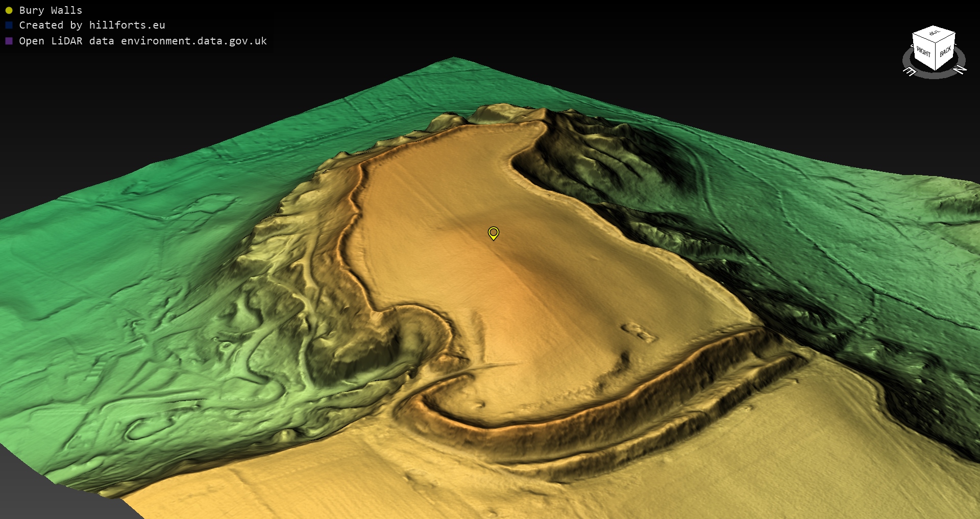Click the gray compass ring under the cube
This screenshot has height=519, width=980.
[934, 76]
